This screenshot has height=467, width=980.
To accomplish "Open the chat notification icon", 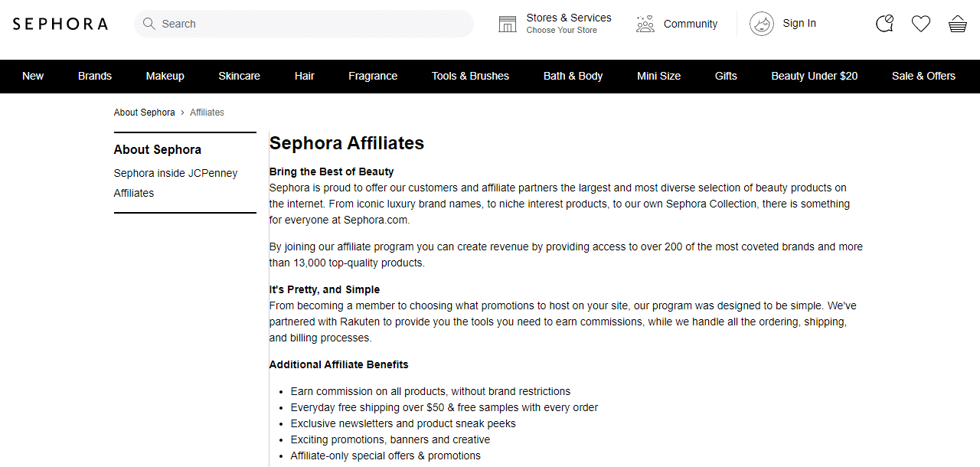I will (x=884, y=24).
